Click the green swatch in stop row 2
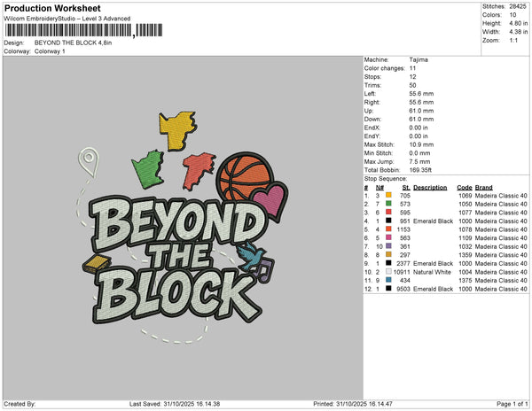The image size is (532, 411). pos(388,204)
